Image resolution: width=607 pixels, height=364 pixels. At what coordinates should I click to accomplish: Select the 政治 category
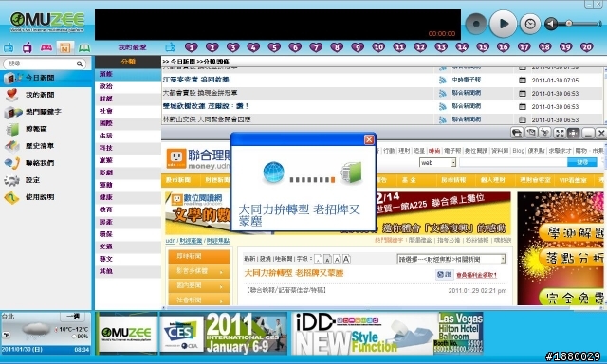[x=128, y=86]
